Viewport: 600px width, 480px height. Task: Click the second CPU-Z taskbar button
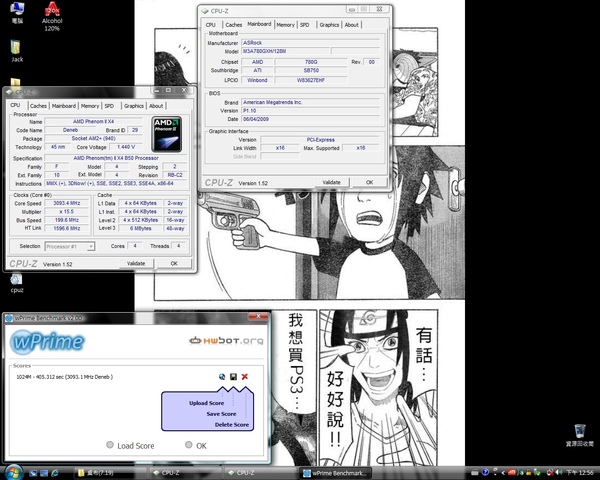261,473
